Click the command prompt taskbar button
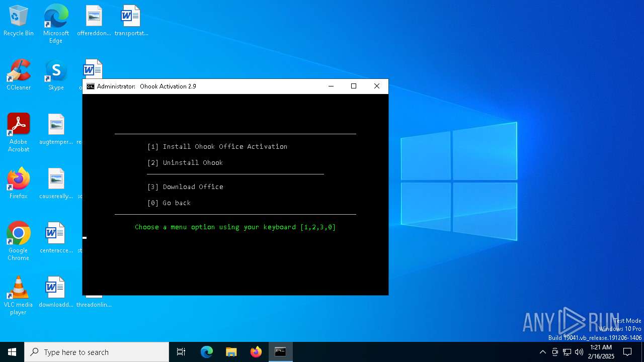 click(281, 352)
